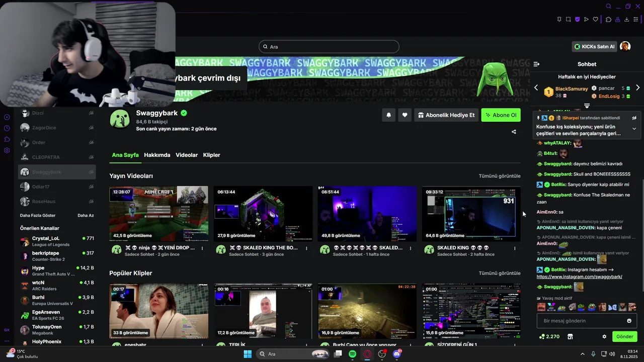Click the Abonelik Hediye Et button
This screenshot has width=644, height=362.
pos(446,115)
